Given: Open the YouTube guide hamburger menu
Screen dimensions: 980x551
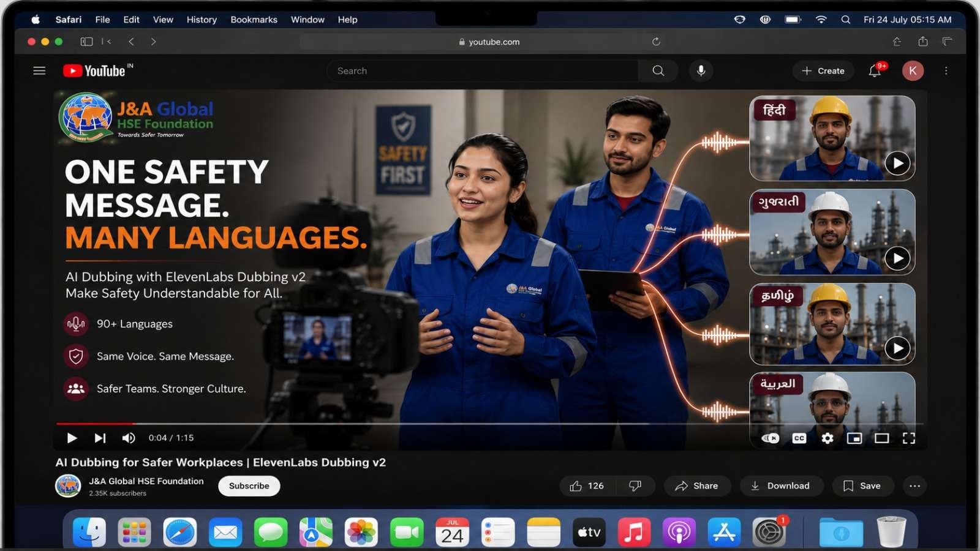Looking at the screenshot, I should [x=39, y=71].
